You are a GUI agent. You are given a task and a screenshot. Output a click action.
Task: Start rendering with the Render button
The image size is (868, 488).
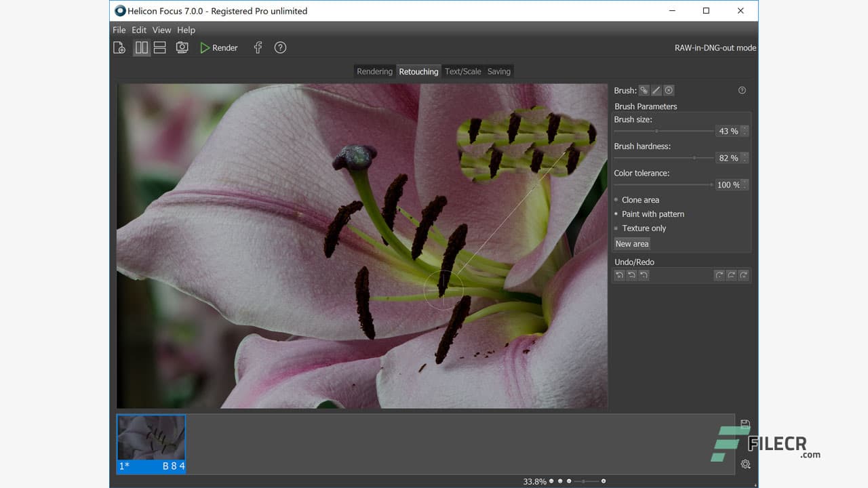click(x=218, y=47)
